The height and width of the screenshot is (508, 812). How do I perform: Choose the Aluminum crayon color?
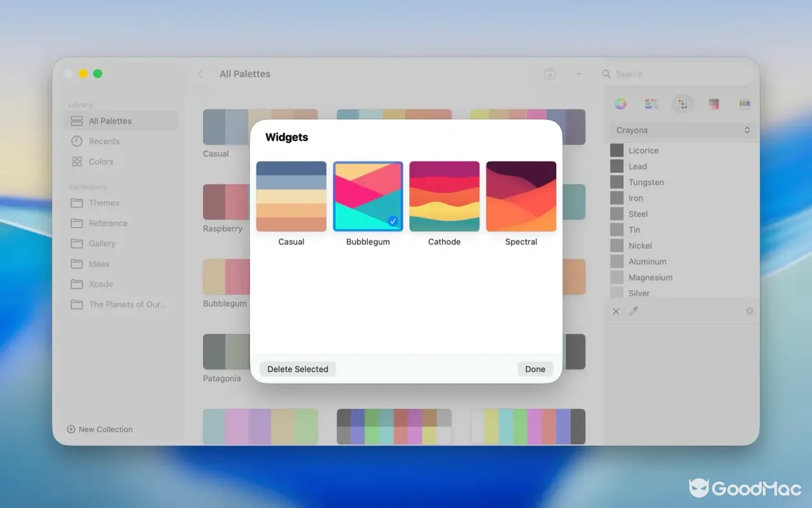(x=683, y=262)
